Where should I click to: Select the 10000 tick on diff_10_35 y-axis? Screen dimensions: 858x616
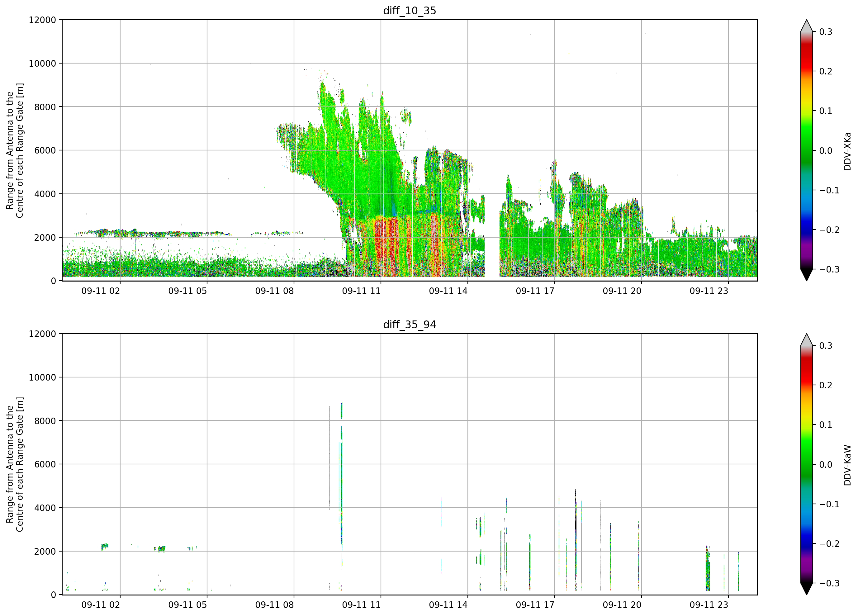[x=42, y=63]
